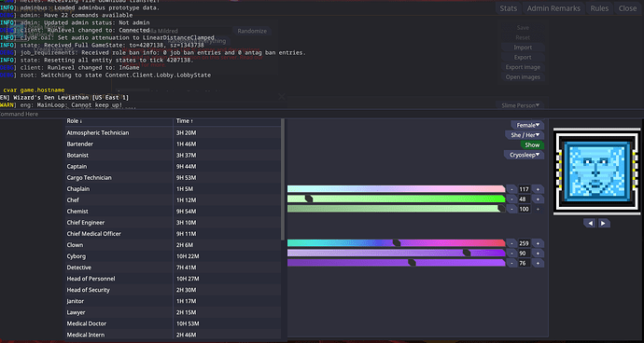Open Admin Remarks

coord(553,8)
